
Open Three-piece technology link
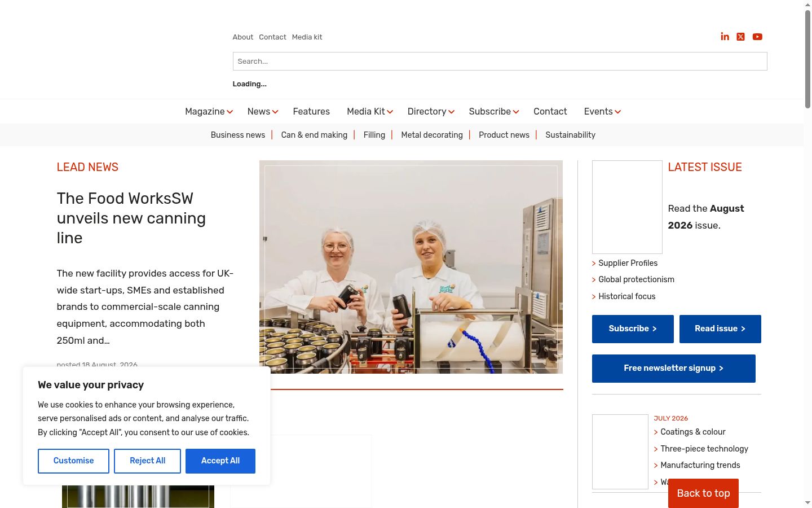click(704, 449)
